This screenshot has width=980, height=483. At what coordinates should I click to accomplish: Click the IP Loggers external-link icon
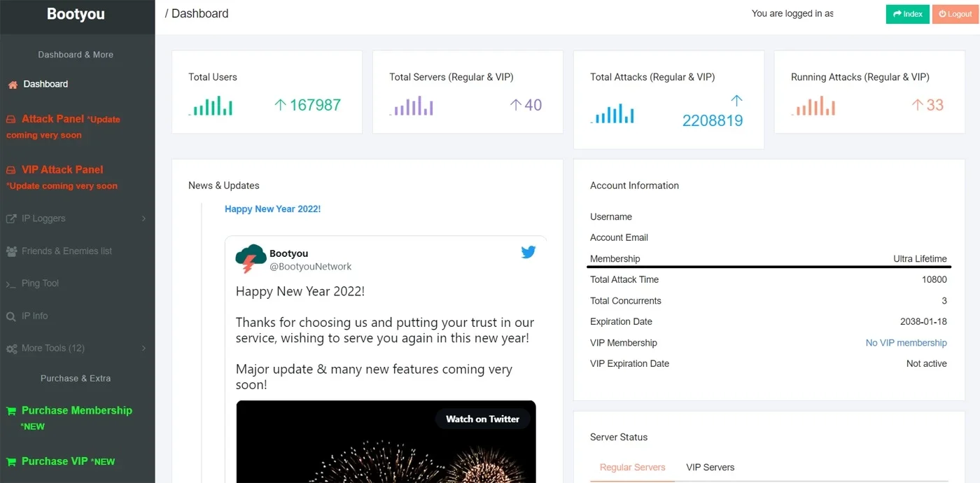click(11, 218)
